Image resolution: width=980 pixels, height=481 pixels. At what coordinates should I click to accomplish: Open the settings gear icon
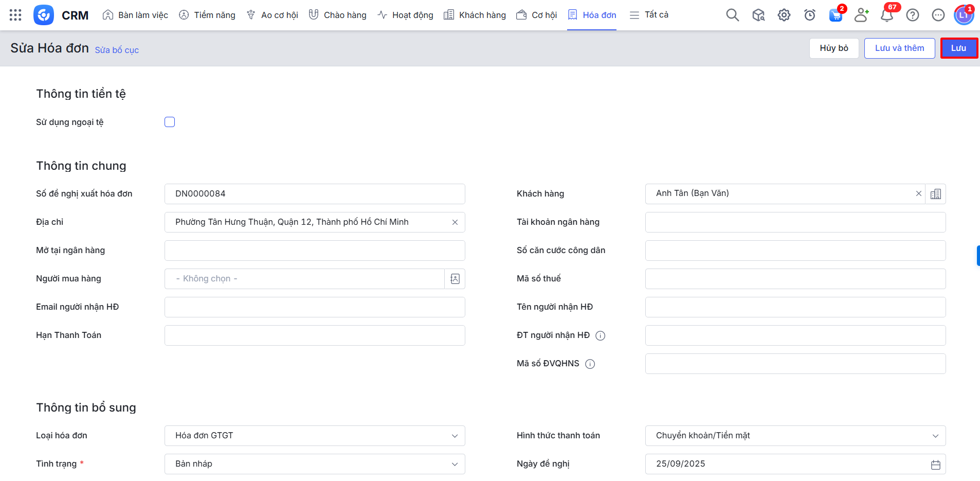point(784,15)
